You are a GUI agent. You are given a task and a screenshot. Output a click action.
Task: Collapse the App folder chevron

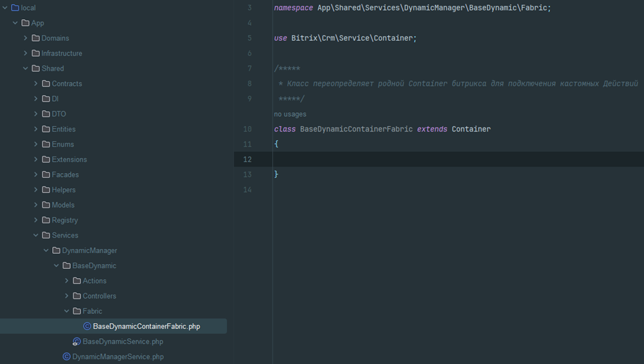[x=15, y=23]
